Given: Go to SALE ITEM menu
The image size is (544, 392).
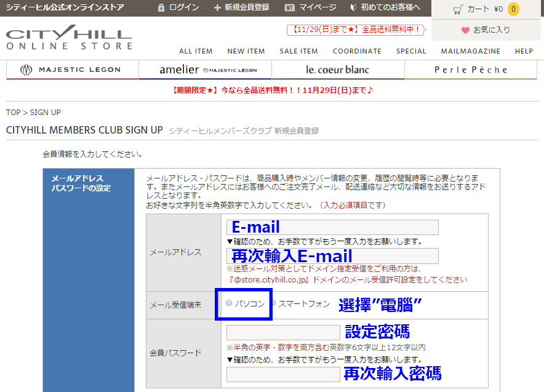Looking at the screenshot, I should coord(298,51).
